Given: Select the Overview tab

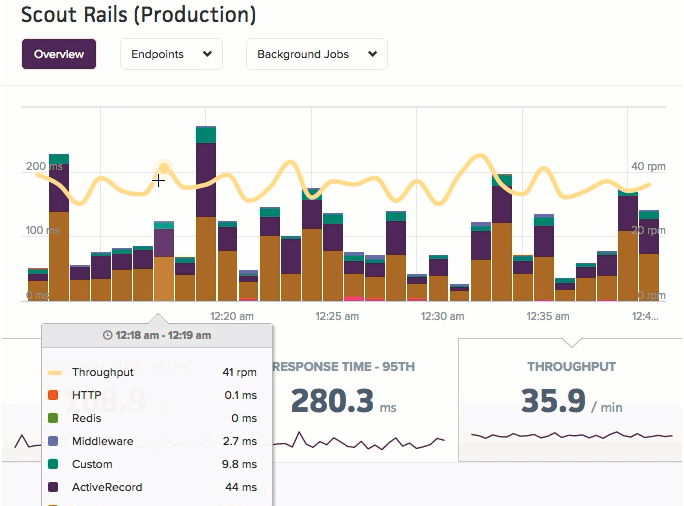Looking at the screenshot, I should click(59, 54).
